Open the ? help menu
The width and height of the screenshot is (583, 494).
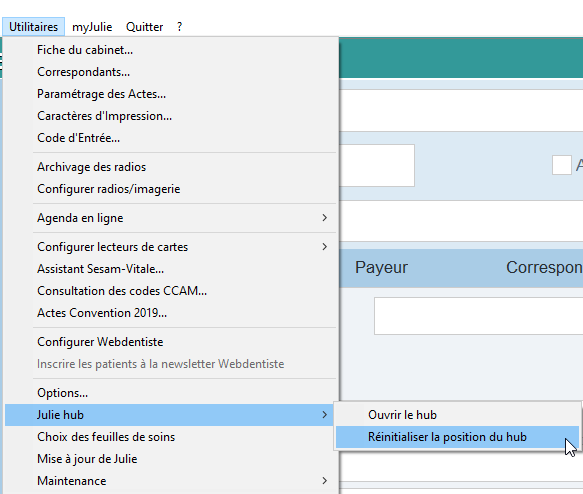tap(180, 27)
